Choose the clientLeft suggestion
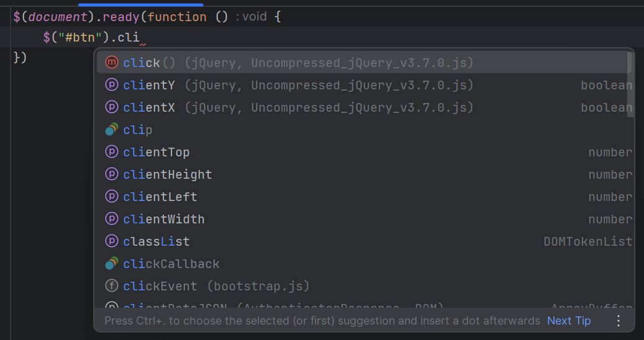The width and height of the screenshot is (644, 340). [x=365, y=197]
